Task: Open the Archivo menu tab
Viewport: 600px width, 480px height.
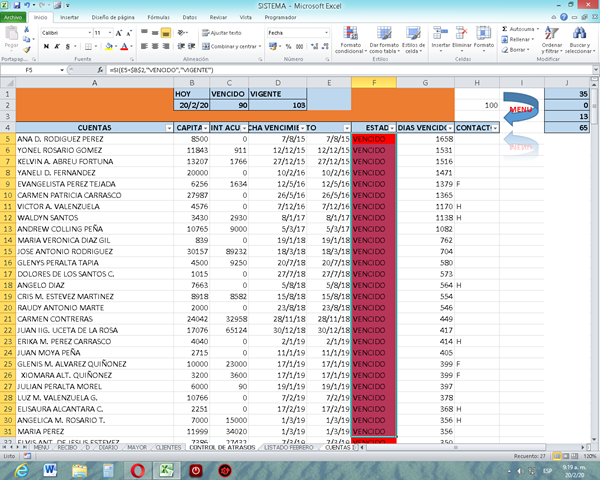Action: coord(13,18)
